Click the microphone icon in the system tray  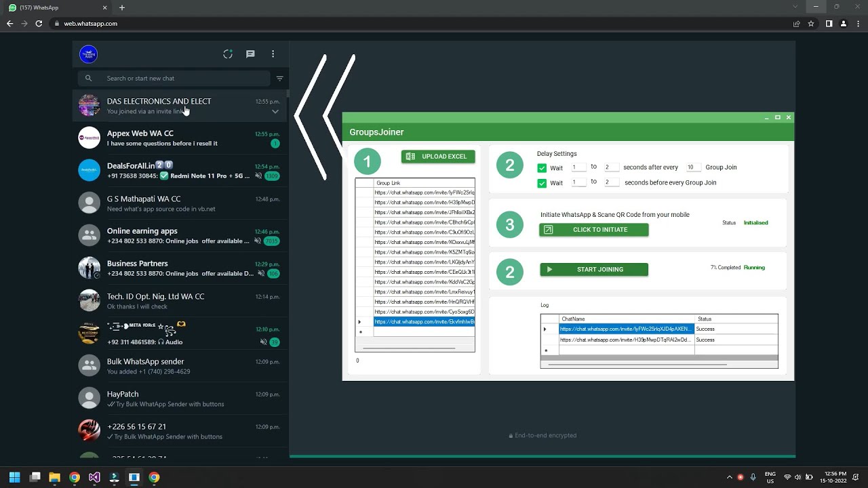coord(753,477)
